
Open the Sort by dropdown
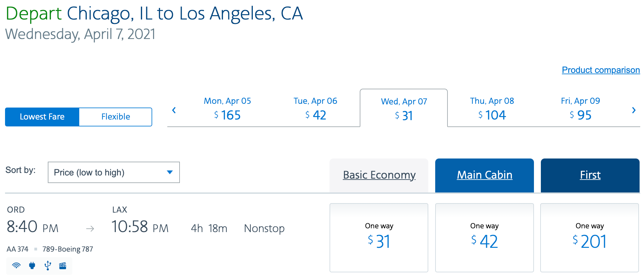114,172
